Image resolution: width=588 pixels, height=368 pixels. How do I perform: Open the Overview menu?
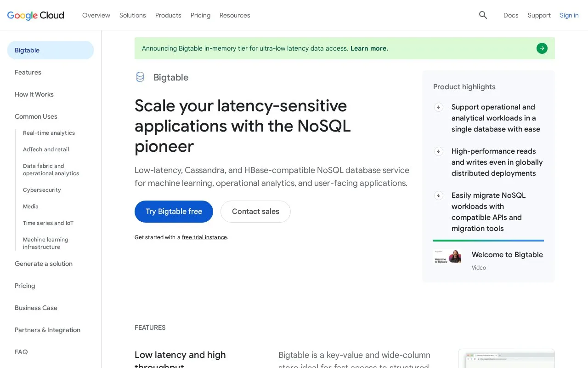[96, 15]
